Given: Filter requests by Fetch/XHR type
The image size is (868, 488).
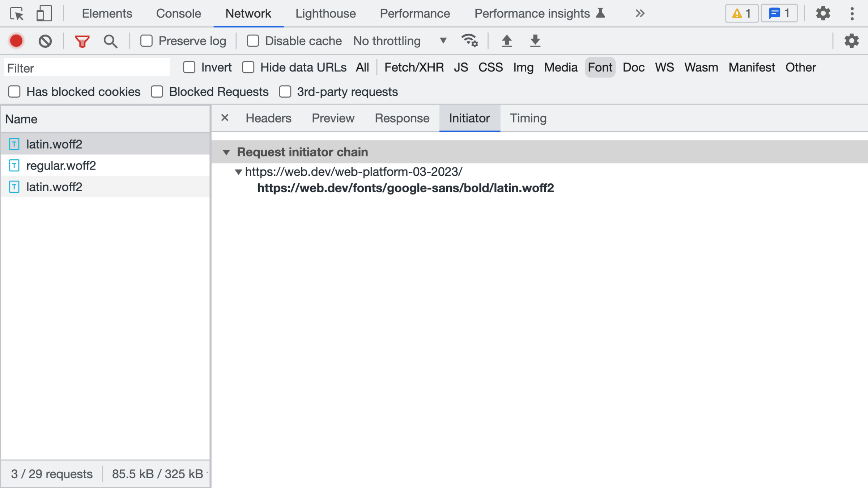Looking at the screenshot, I should 414,67.
